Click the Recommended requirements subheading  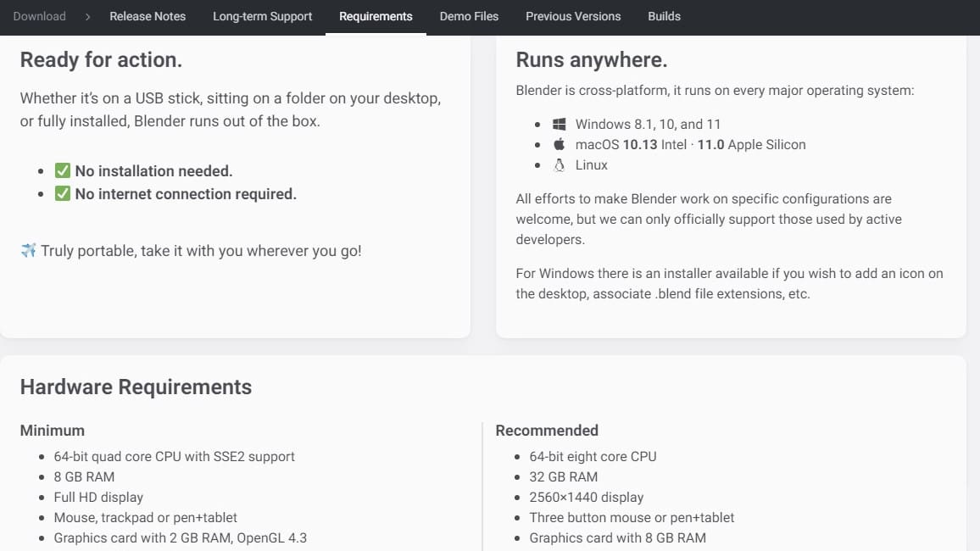(547, 430)
